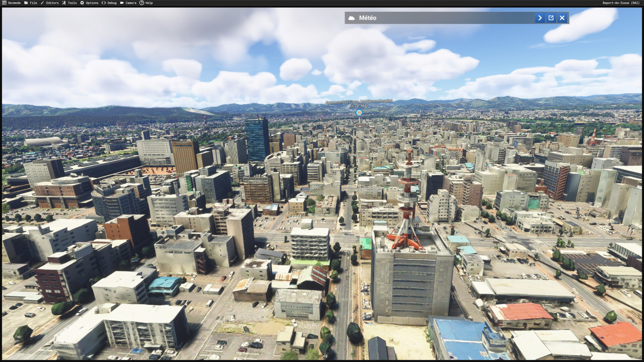644x362 pixels.
Task: Click the Tools wrench icon
Action: click(x=64, y=3)
